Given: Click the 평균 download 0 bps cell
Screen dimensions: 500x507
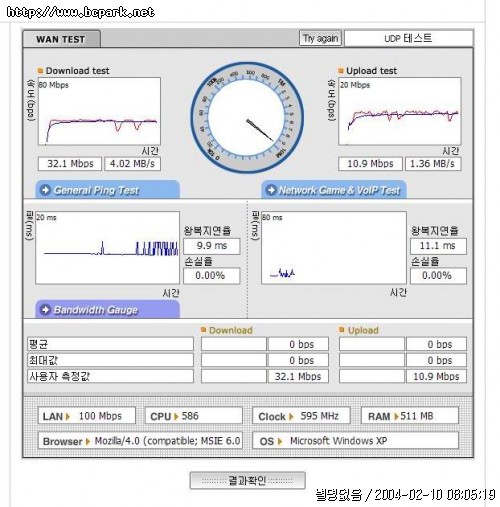Looking at the screenshot, I should coord(298,344).
